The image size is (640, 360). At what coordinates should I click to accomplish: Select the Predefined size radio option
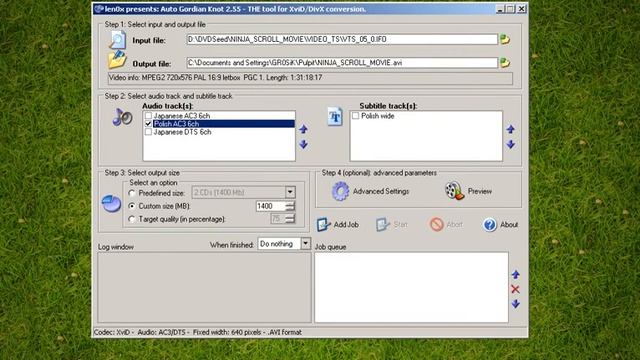click(x=132, y=193)
